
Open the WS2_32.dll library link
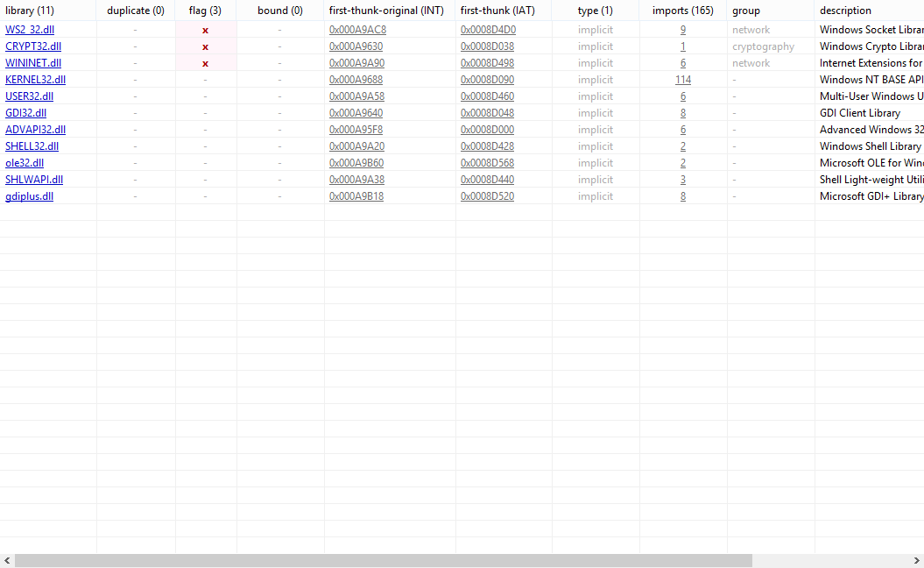30,30
